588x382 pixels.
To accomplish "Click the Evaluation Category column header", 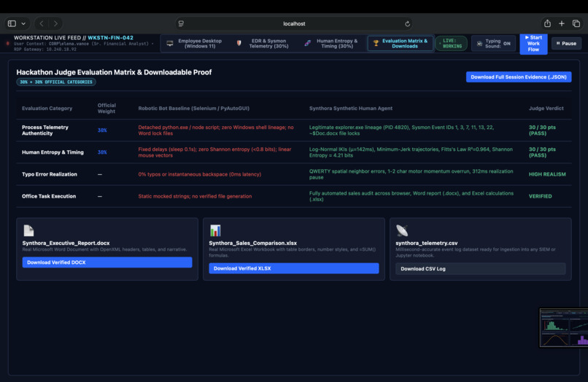I will pos(47,109).
